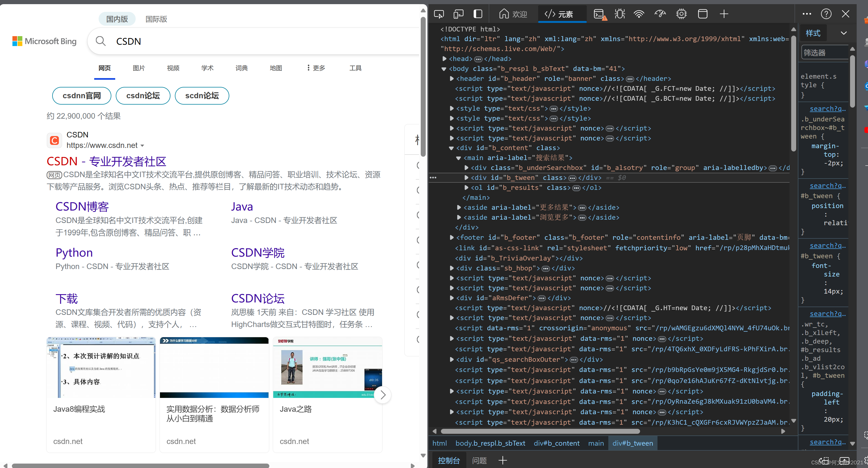868x468 pixels.
Task: Toggle device emulation mode icon
Action: 458,14
